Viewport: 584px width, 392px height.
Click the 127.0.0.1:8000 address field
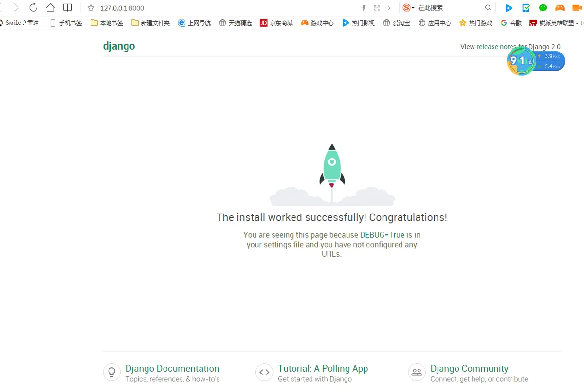pos(122,8)
